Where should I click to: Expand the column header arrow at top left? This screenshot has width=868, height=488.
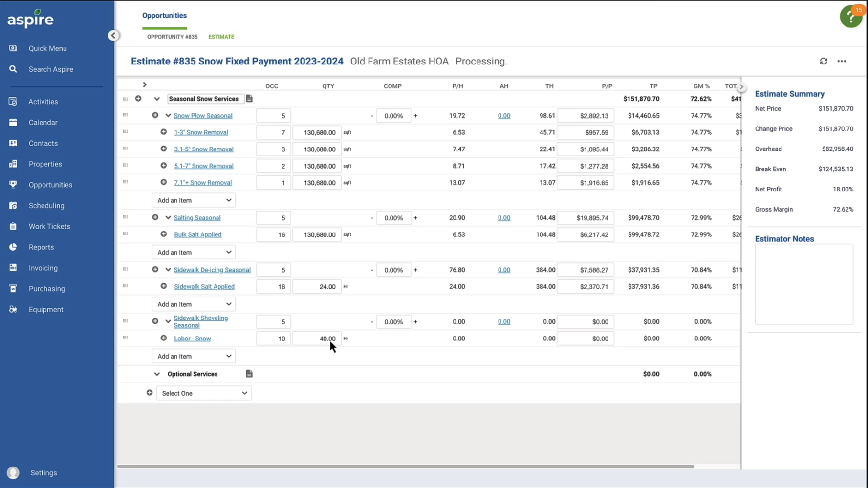pos(145,85)
